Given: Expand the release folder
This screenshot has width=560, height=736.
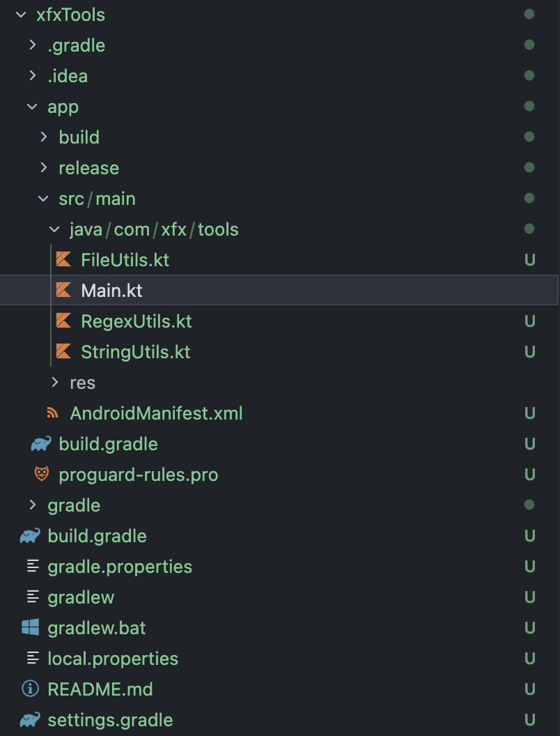Looking at the screenshot, I should (x=43, y=168).
